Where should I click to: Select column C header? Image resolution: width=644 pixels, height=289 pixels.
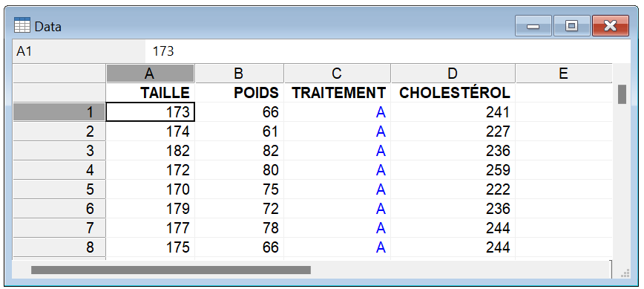(337, 73)
